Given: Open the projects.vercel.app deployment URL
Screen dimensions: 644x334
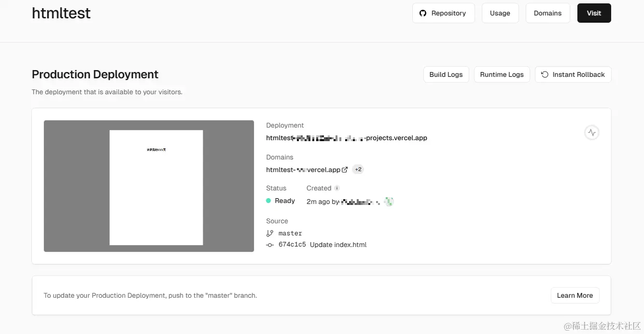Looking at the screenshot, I should pyautogui.click(x=347, y=138).
